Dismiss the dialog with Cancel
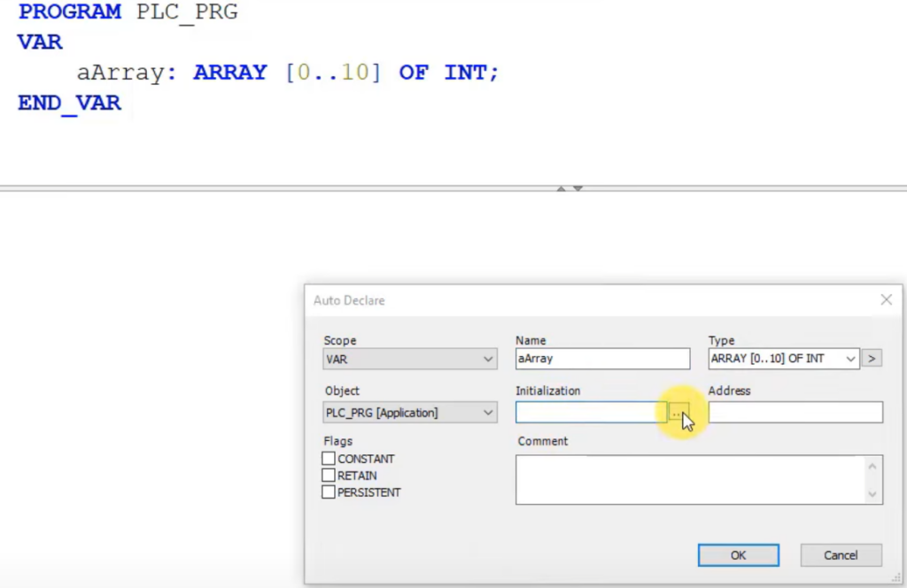 pos(840,555)
